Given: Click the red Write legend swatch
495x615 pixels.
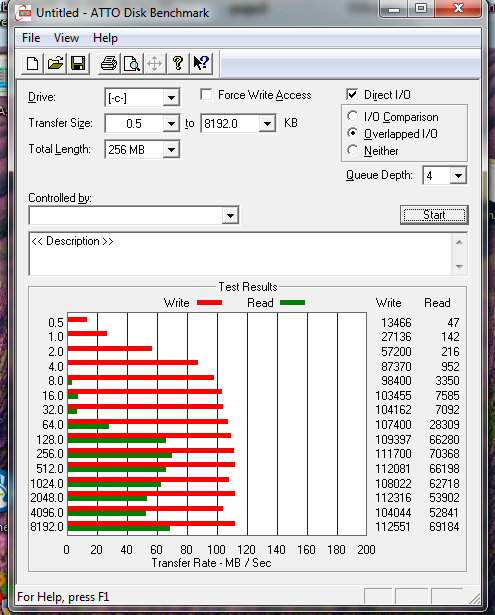Looking at the screenshot, I should pos(209,302).
